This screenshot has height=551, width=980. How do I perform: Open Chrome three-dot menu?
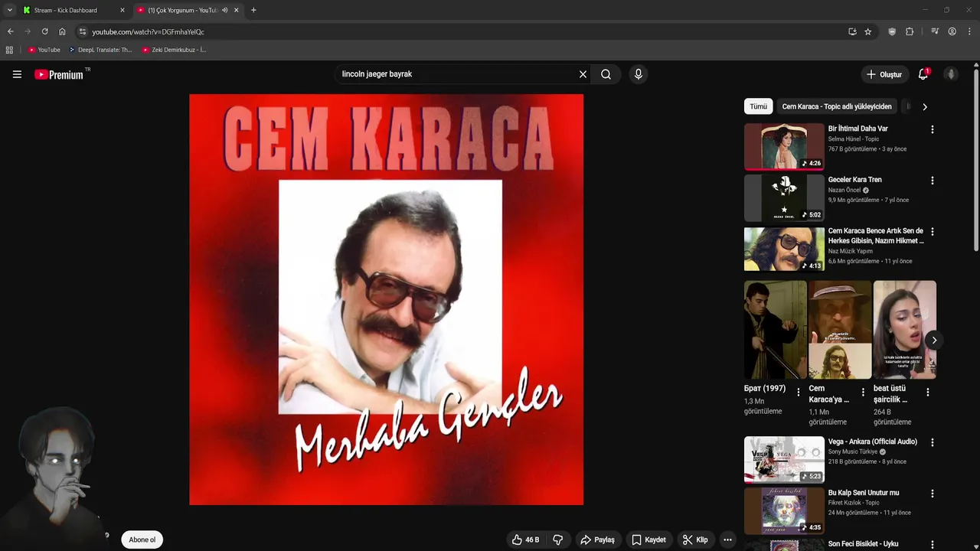(x=969, y=31)
